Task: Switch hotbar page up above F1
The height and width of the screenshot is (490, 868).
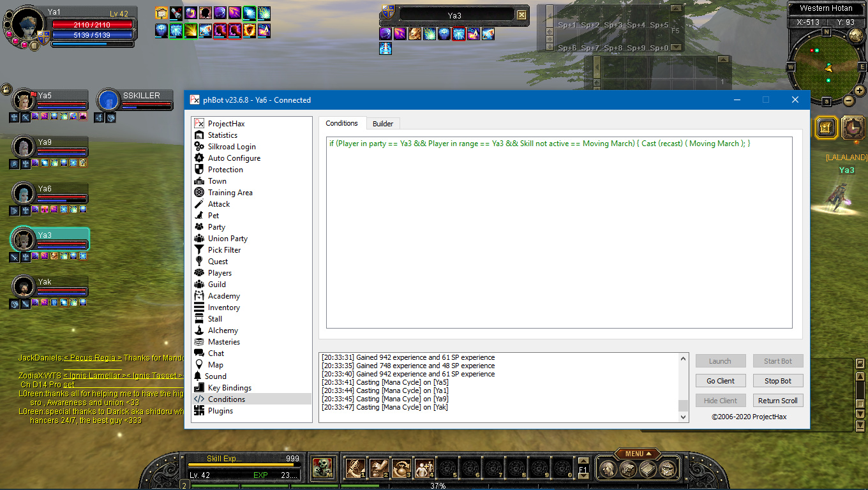Action: 583,461
